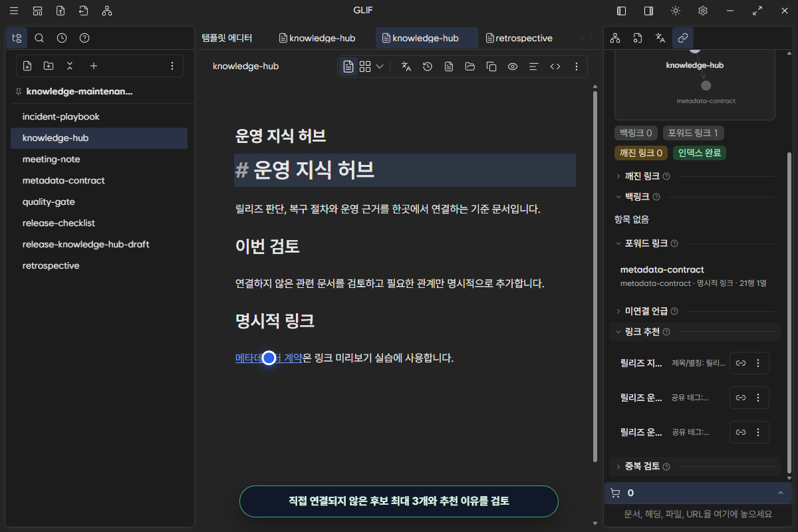
Task: Open the editor toolbar more options menu
Action: coord(577,66)
